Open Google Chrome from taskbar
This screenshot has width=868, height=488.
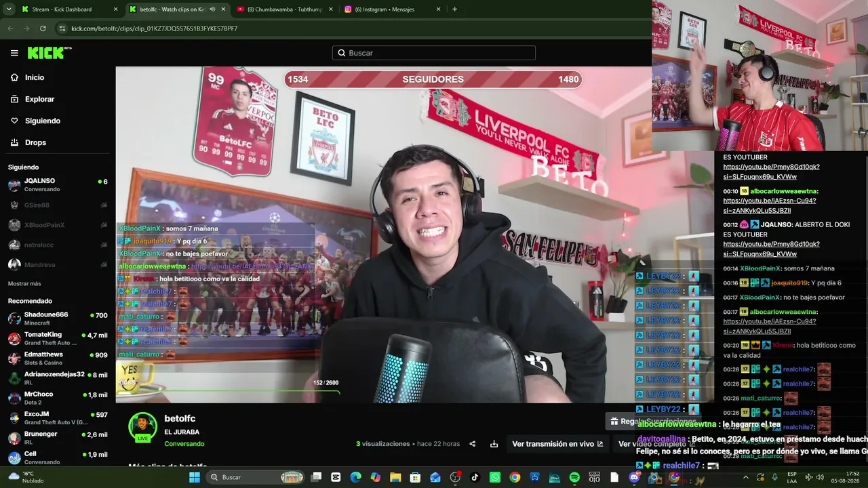515,477
